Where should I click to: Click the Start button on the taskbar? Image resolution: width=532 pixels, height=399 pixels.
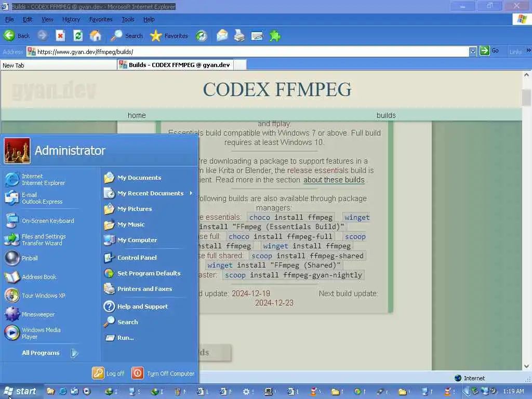pos(20,392)
